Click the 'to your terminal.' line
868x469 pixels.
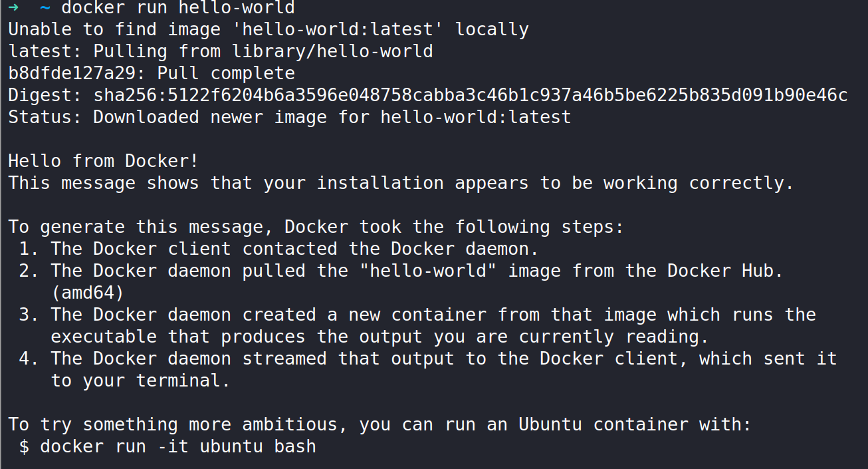click(140, 381)
